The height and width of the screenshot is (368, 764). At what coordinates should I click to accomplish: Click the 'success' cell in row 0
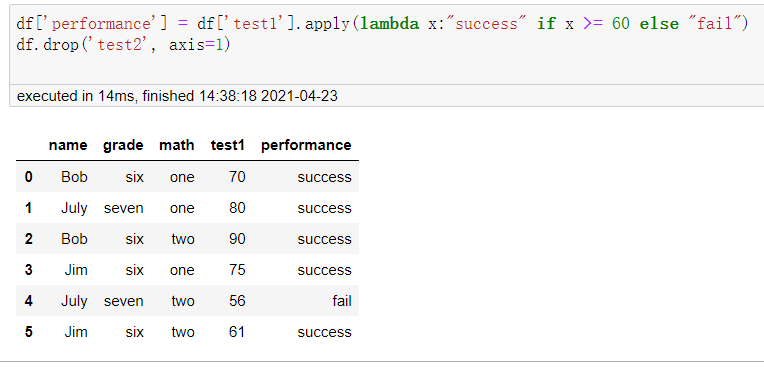click(325, 177)
